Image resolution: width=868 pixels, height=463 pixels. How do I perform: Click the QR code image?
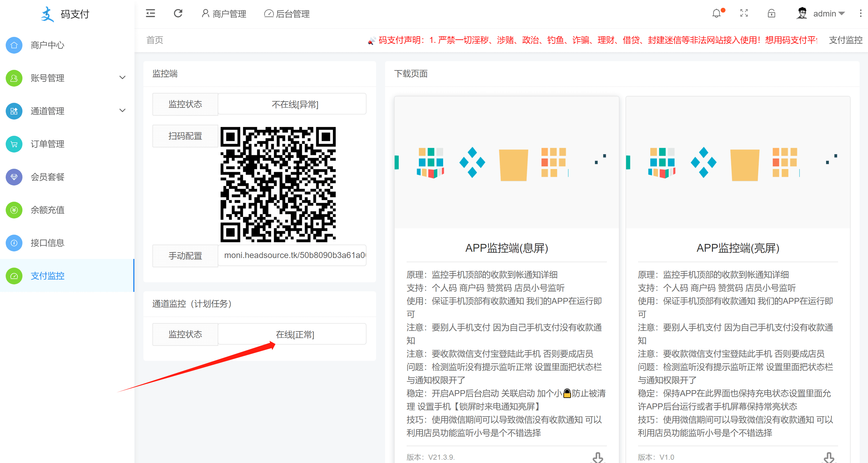[x=278, y=185]
